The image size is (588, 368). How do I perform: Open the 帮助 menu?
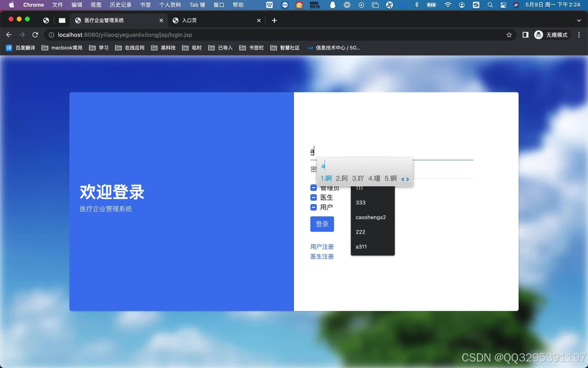[x=238, y=5]
